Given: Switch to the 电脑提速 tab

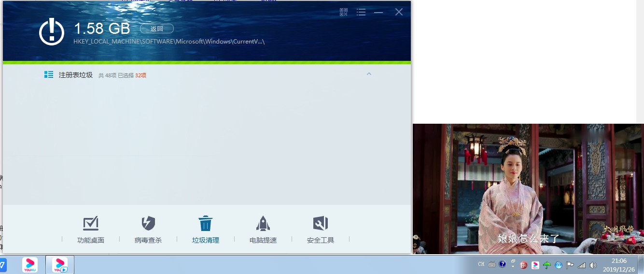Looking at the screenshot, I should pyautogui.click(x=263, y=230).
